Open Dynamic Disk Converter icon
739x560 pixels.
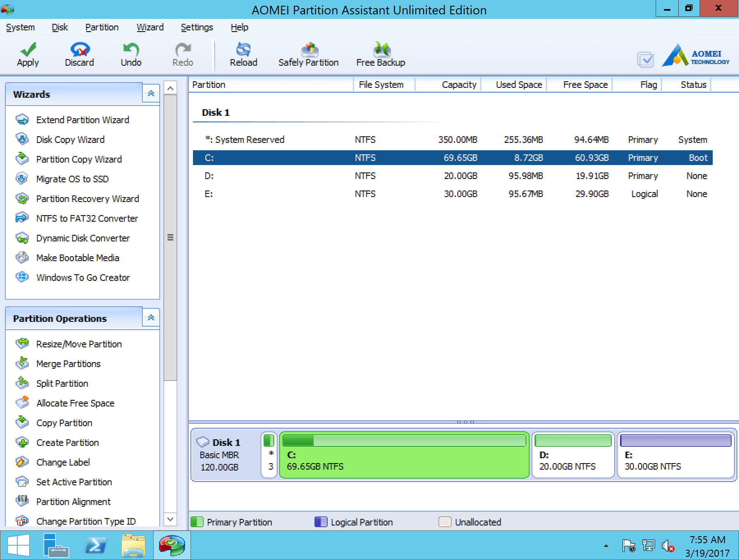[22, 238]
